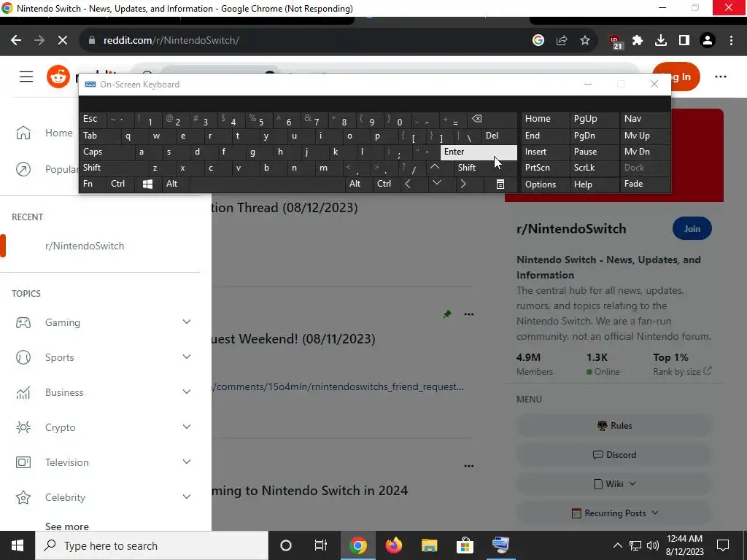
Task: Toggle Insert key on On-Screen Keyboard
Action: pos(545,152)
